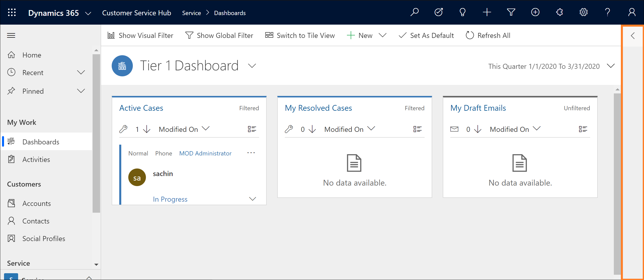Toggle the Active Cases column layout view
This screenshot has height=280, width=644.
point(252,128)
